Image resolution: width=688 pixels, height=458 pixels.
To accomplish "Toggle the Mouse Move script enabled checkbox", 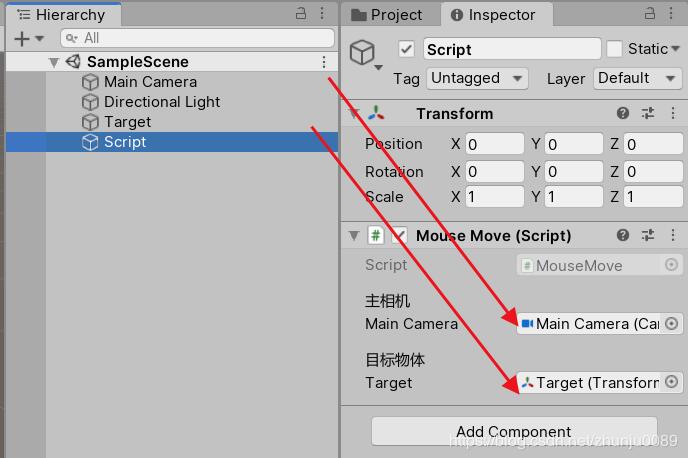I will (x=399, y=236).
